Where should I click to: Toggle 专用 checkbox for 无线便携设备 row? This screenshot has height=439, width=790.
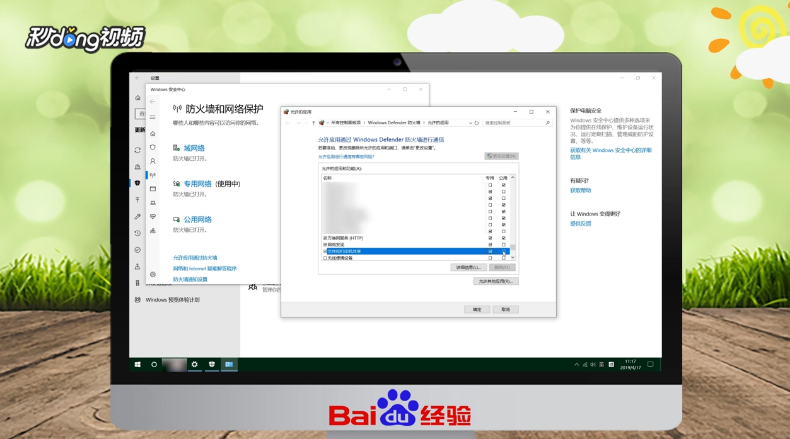pos(490,258)
